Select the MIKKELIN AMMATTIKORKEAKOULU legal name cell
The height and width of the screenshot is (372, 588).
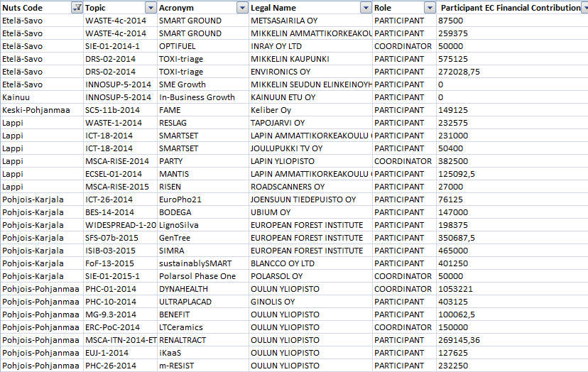click(x=310, y=33)
